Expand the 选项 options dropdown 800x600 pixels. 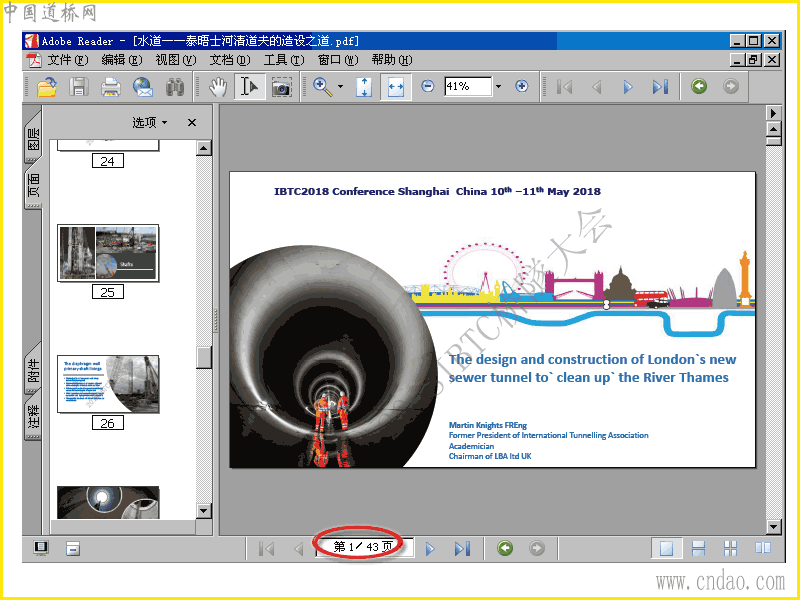[x=151, y=123]
